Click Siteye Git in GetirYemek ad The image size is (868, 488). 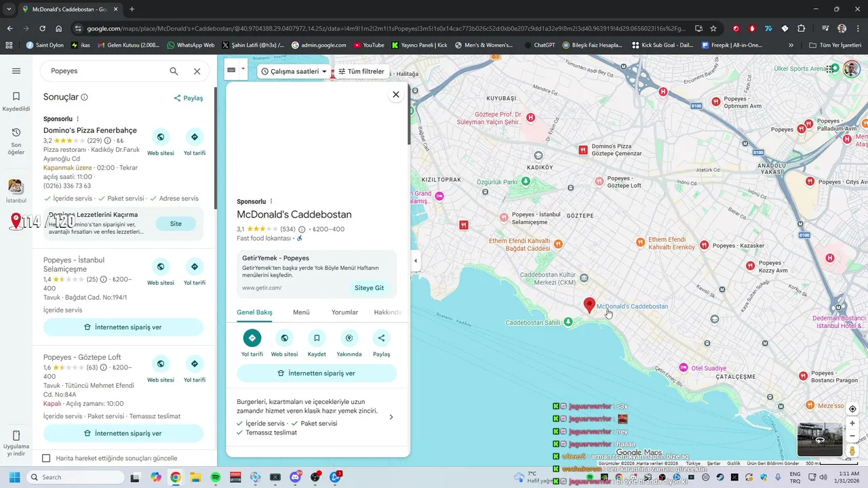coord(370,287)
